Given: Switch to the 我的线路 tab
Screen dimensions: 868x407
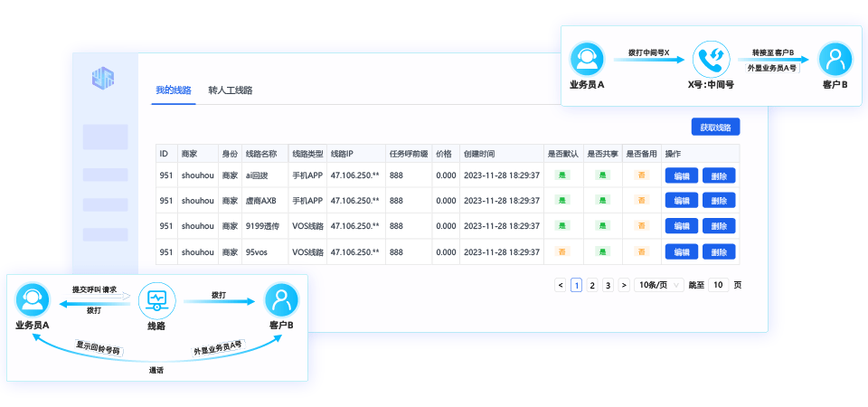Looking at the screenshot, I should pos(174,90).
